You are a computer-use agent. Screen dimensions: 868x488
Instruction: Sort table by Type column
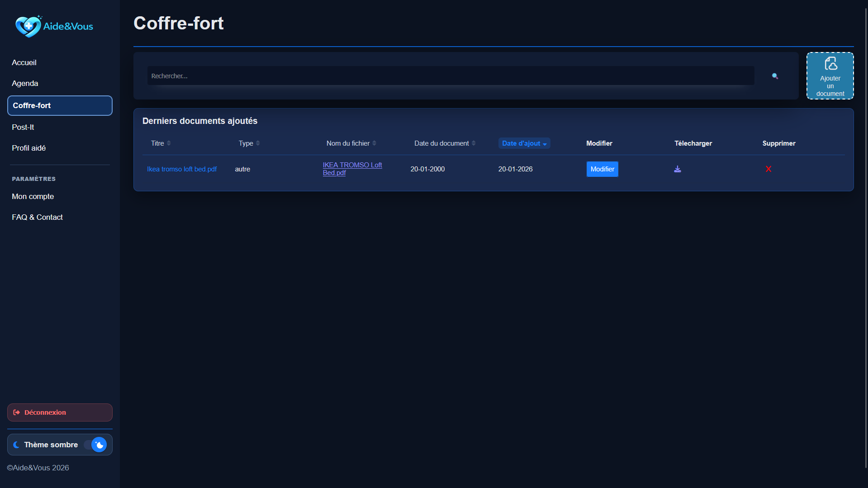(249, 143)
